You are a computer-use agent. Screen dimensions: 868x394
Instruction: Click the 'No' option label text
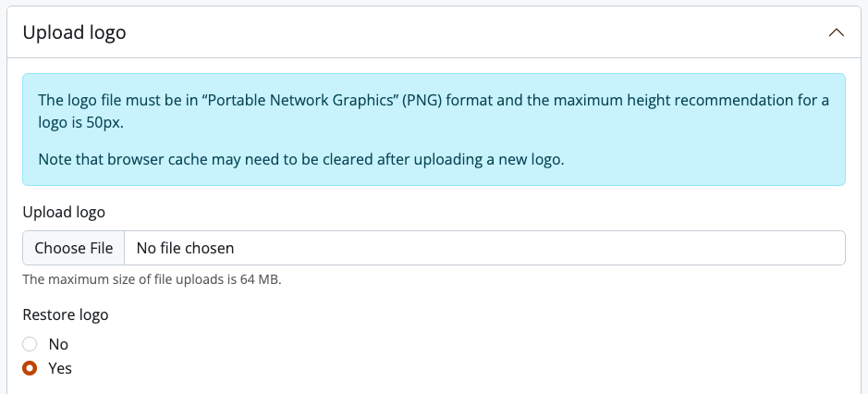coord(58,344)
